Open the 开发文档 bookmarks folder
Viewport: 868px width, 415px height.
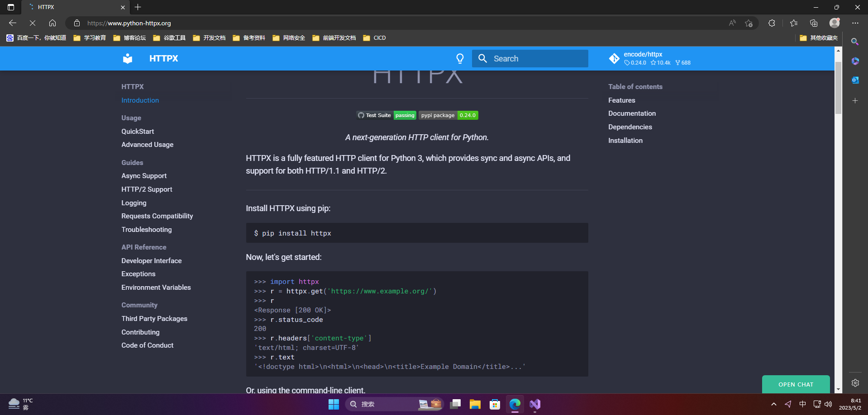click(x=209, y=38)
